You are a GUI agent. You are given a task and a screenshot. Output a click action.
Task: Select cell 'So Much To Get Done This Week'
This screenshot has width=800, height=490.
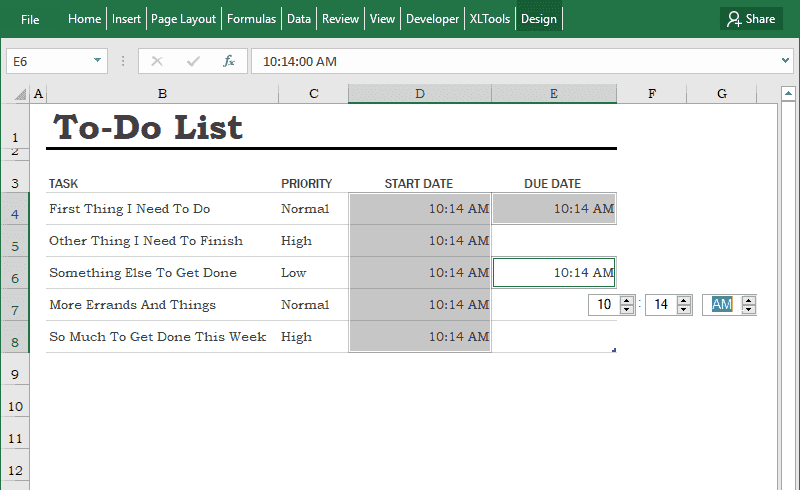tap(162, 337)
